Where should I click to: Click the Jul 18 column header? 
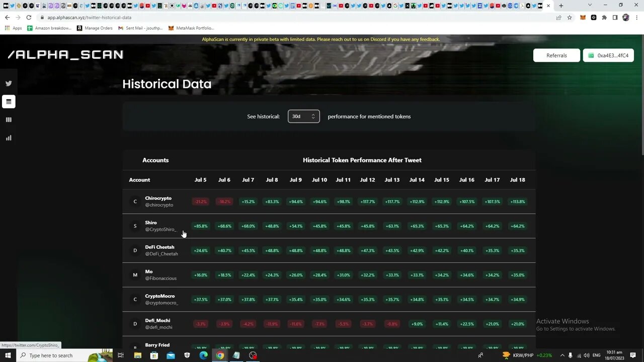[x=517, y=179]
